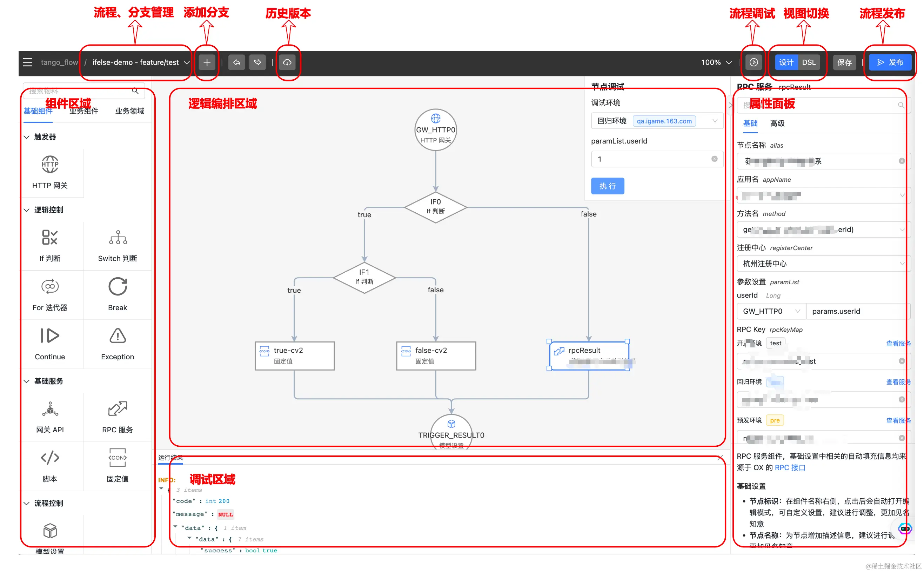Click 查看服务 link for 回归环境
This screenshot has height=572, width=924.
coord(898,382)
